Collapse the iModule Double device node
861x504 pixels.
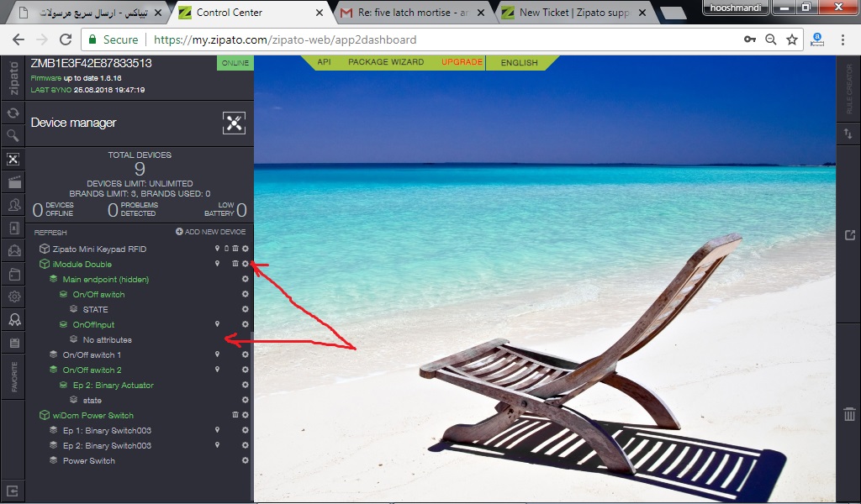(x=45, y=265)
